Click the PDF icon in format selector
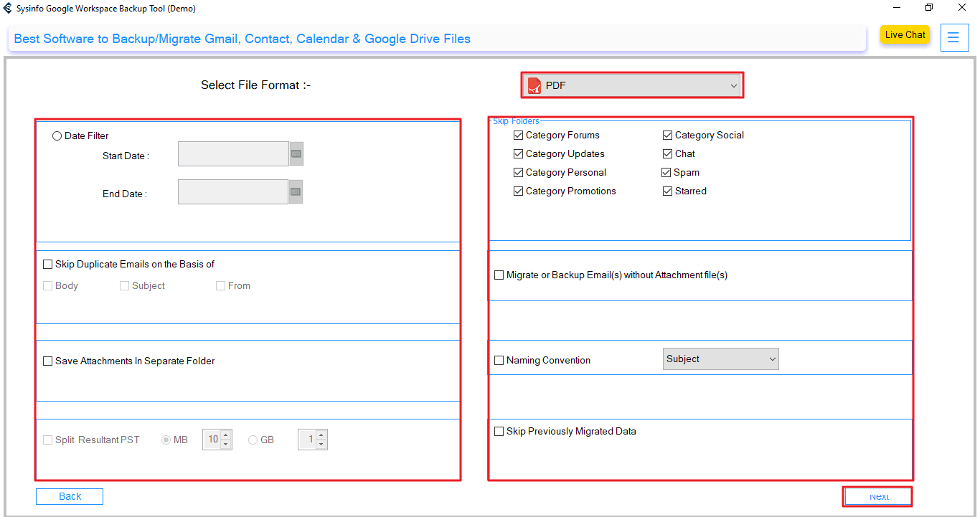Screen dimensions: 980x517 click(x=534, y=85)
